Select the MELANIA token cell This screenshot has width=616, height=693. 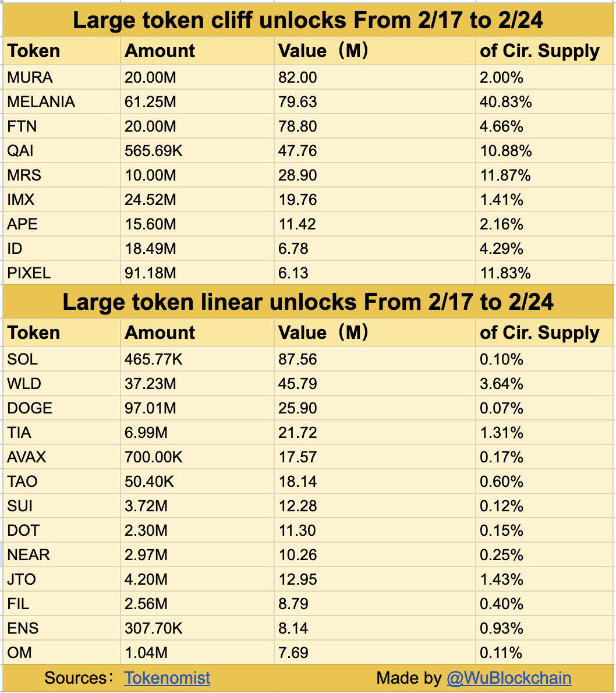(41, 102)
